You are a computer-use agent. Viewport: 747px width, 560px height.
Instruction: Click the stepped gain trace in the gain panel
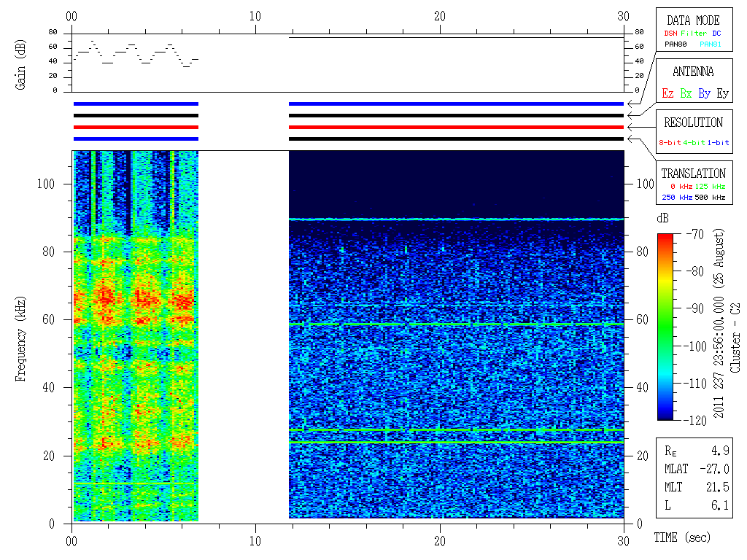click(x=136, y=54)
